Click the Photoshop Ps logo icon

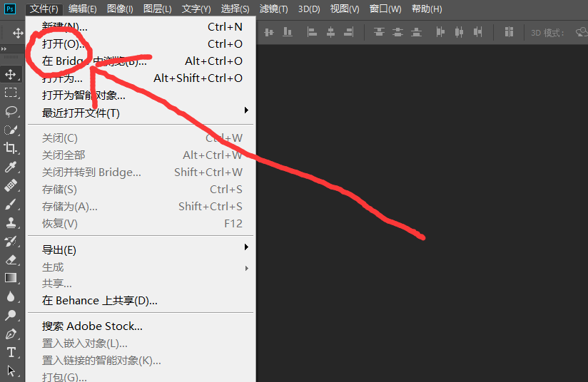(10, 9)
